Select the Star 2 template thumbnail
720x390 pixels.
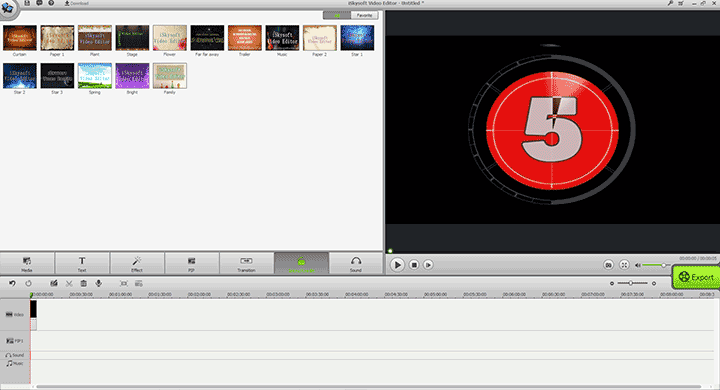coord(20,76)
